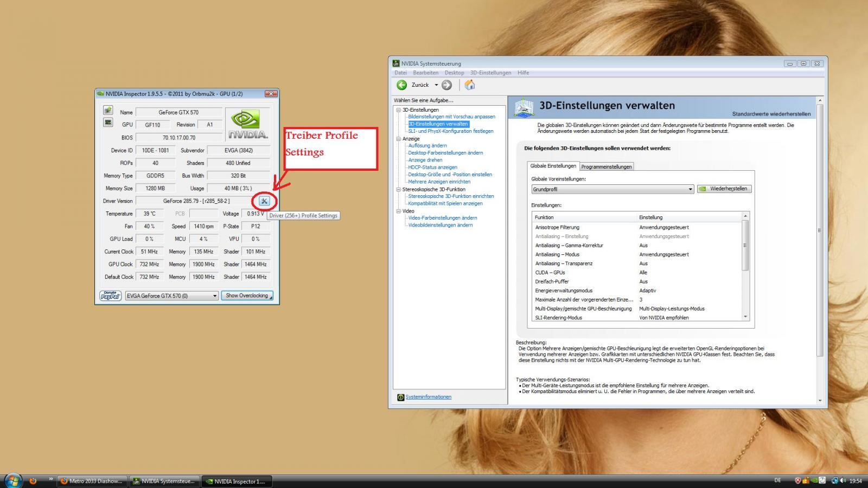Image resolution: width=868 pixels, height=488 pixels.
Task: Open Videobildeinstellungen ändern
Action: tap(440, 225)
